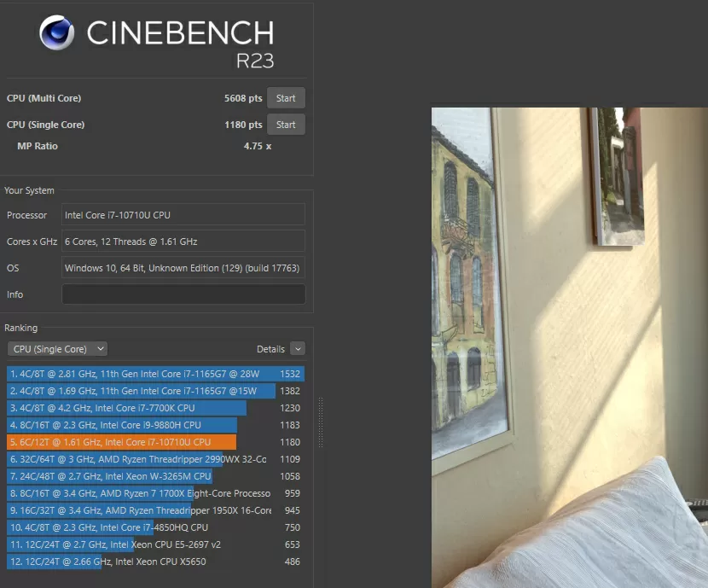Click the Cinebench sphere logo icon
708x588 pixels.
(x=57, y=33)
